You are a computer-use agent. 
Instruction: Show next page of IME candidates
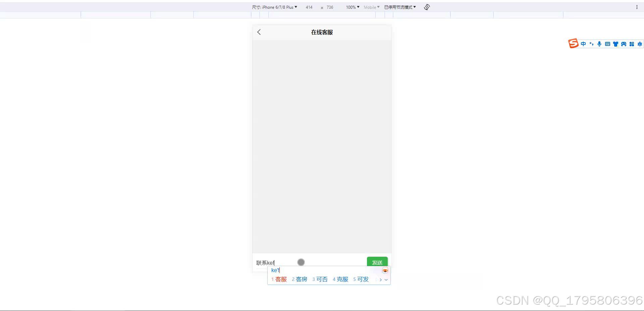point(380,280)
